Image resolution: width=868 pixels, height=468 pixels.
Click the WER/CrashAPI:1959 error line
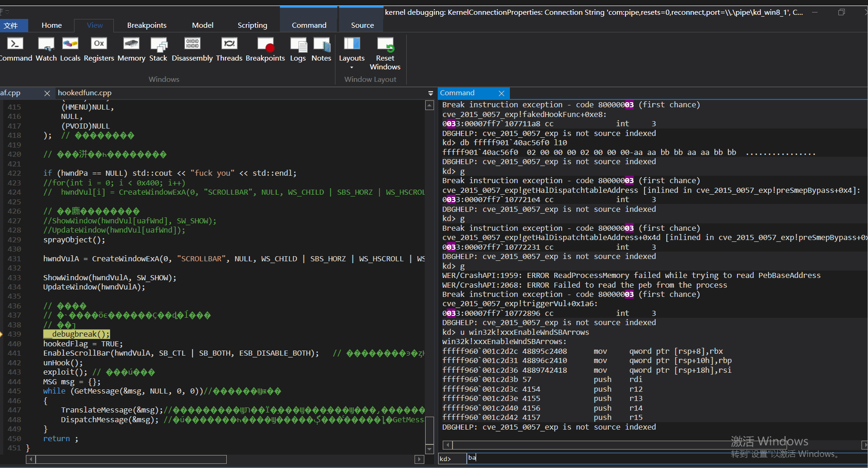click(x=631, y=275)
